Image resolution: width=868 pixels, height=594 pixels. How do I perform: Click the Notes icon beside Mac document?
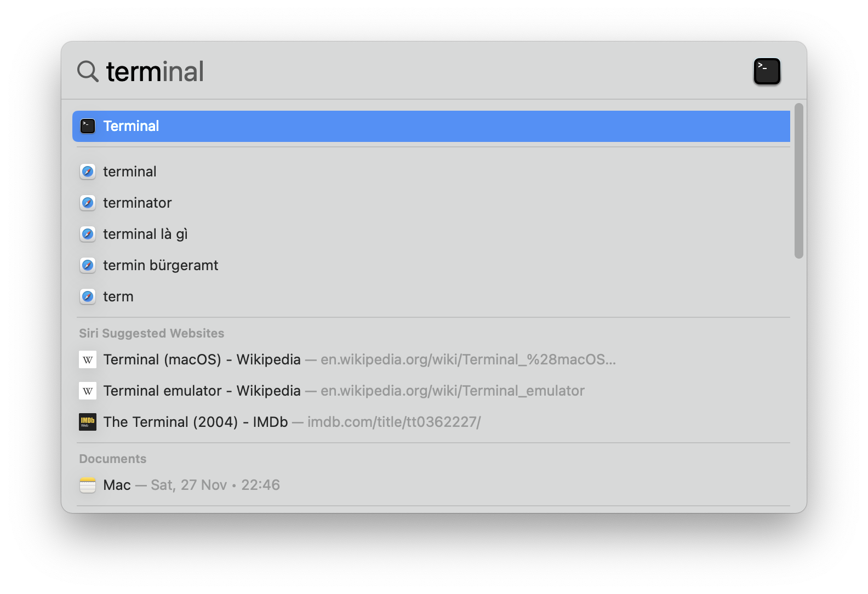(x=88, y=485)
